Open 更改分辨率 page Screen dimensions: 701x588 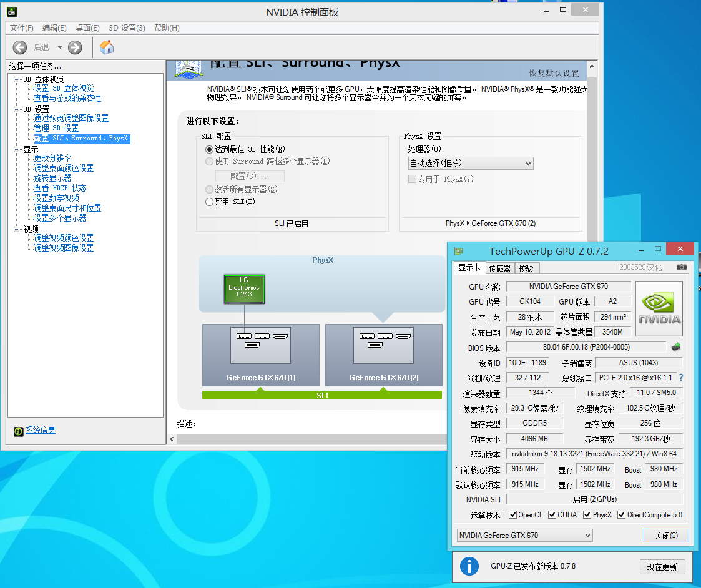click(x=53, y=159)
